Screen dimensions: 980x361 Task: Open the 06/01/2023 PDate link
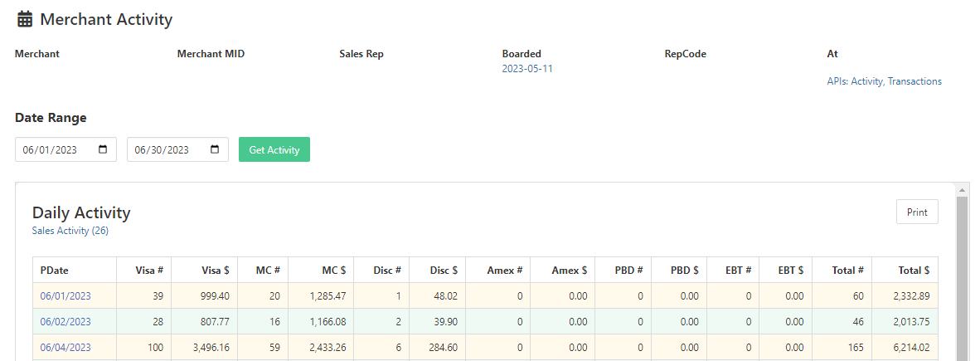pos(65,296)
